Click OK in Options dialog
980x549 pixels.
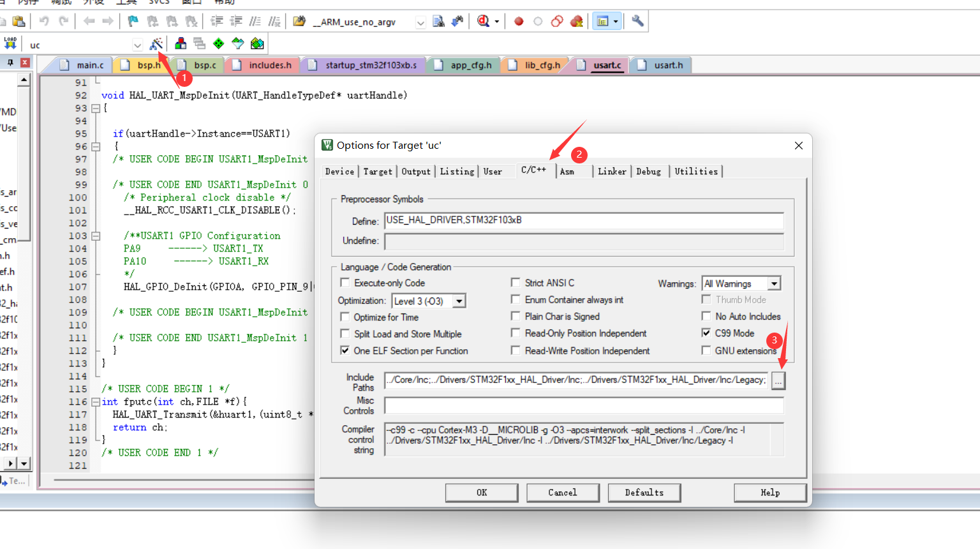[x=482, y=492]
